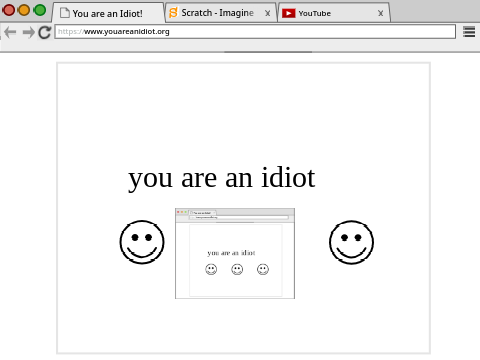Click the red window close button
This screenshot has height=360, width=480.
(x=9, y=10)
